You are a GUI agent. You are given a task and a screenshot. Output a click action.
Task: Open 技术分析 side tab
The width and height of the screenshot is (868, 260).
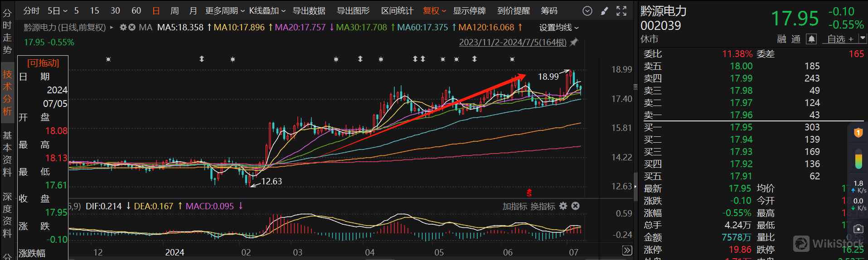(x=7, y=93)
